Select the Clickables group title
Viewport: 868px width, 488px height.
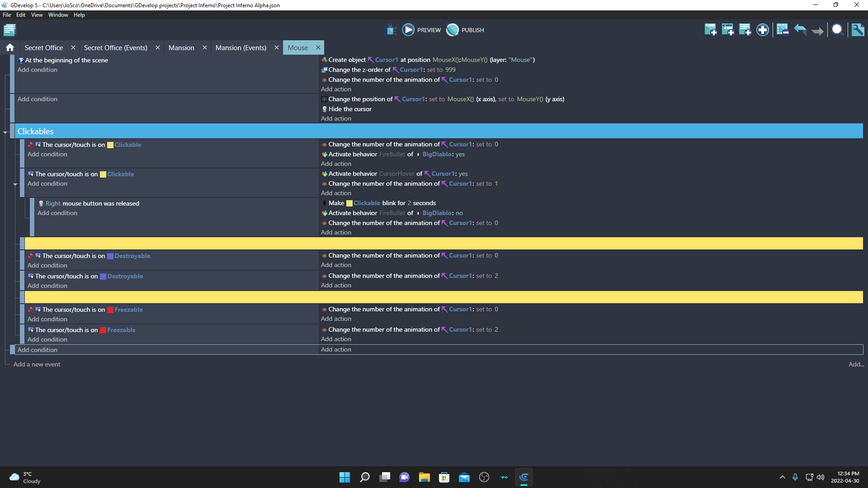click(x=35, y=131)
